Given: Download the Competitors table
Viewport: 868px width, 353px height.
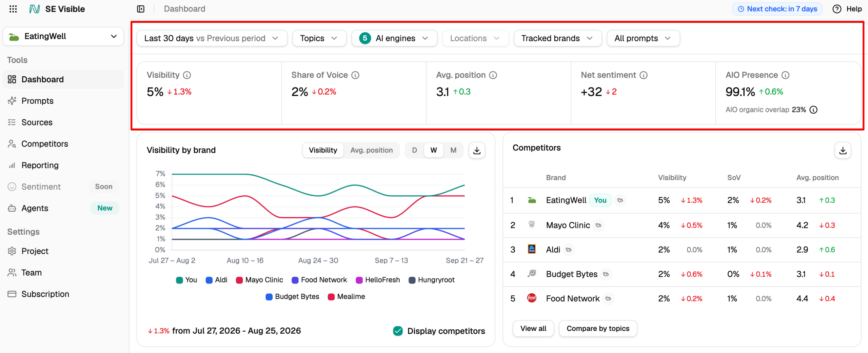Looking at the screenshot, I should point(843,150).
